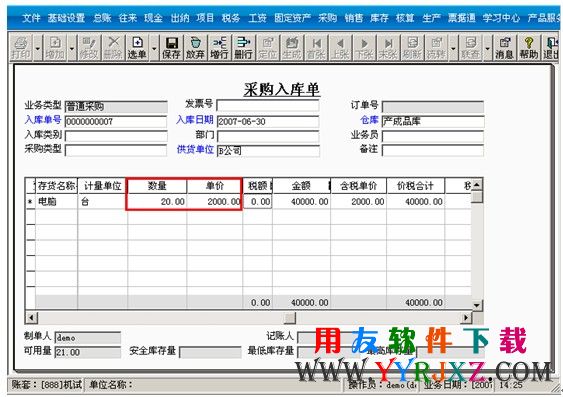Screen dimensions: 563x397
Task: Select the 单价 cell in the 电脑 row
Action: (x=214, y=202)
